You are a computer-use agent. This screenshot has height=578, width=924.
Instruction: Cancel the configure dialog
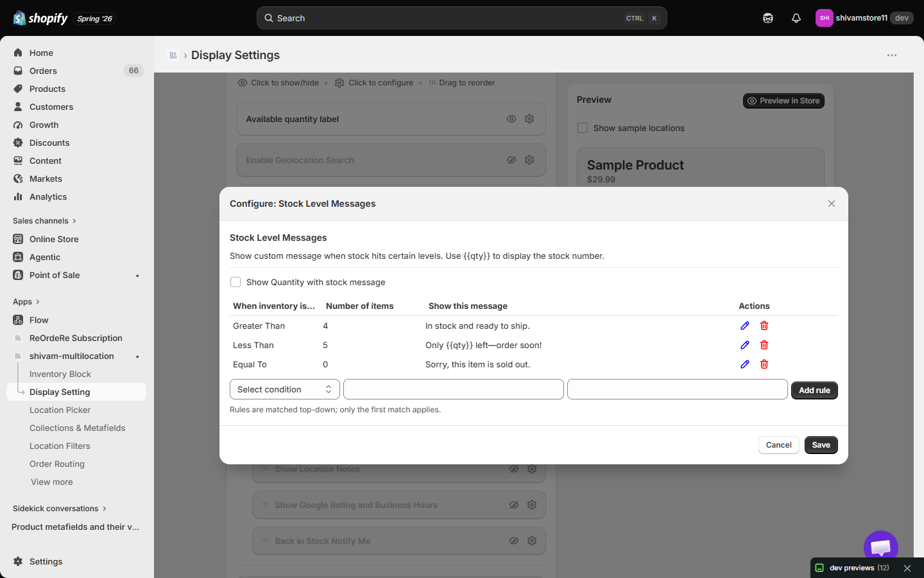(779, 445)
